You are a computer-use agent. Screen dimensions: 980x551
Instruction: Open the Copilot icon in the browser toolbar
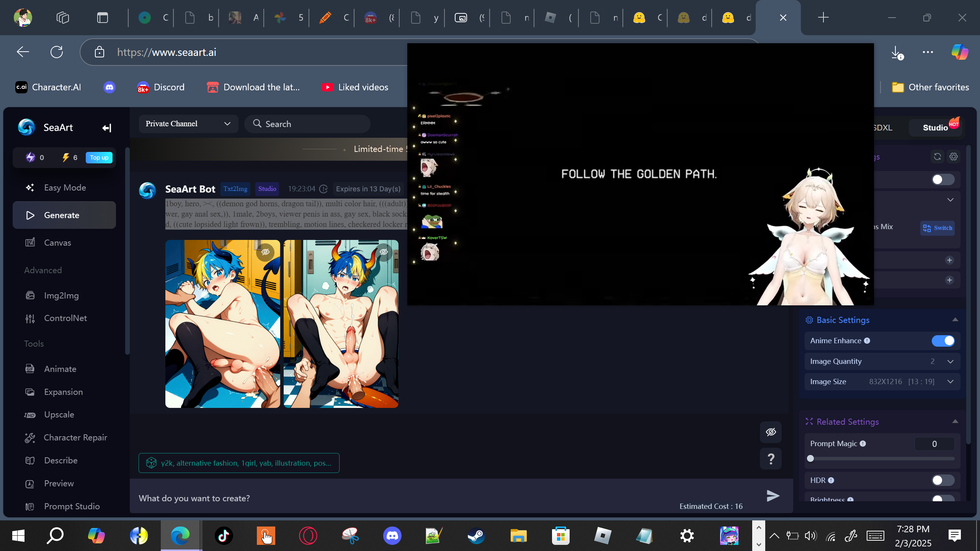point(960,52)
